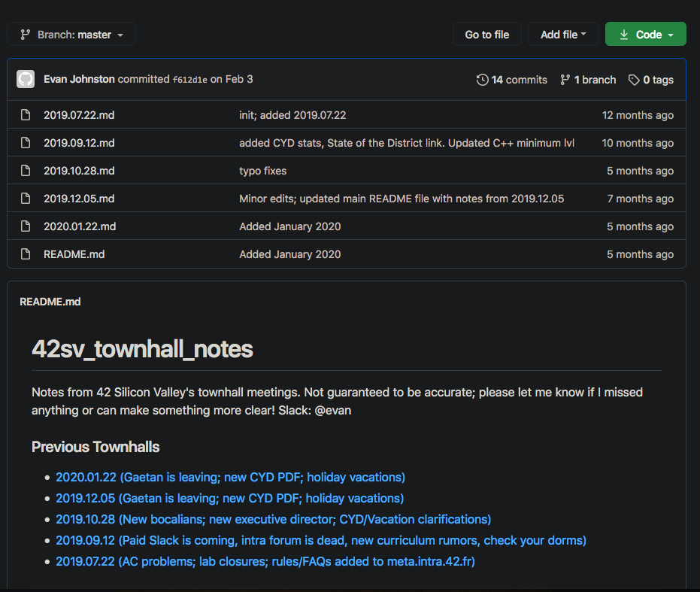Open Evan Johnston author link
Screen dimensions: 700x592
coord(79,79)
